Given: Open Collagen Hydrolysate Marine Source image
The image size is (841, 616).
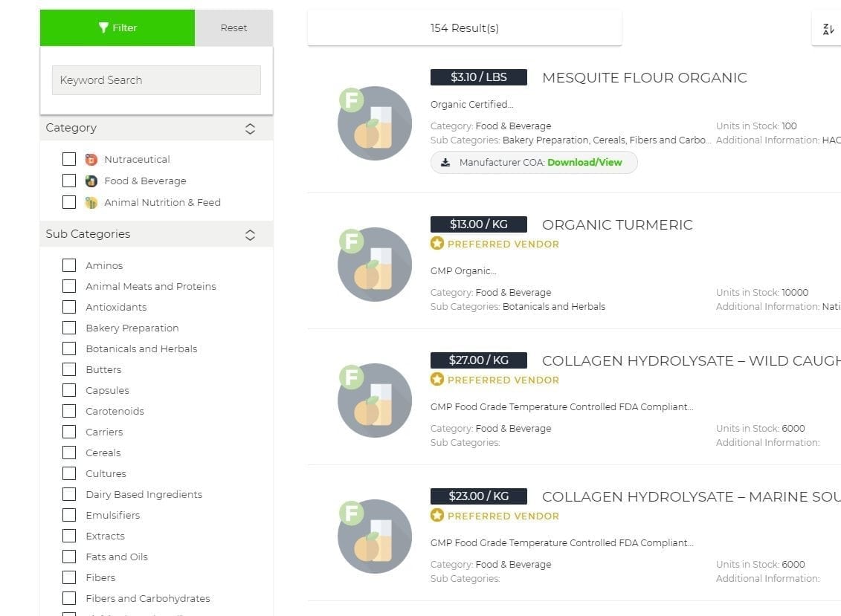Looking at the screenshot, I should (x=375, y=536).
